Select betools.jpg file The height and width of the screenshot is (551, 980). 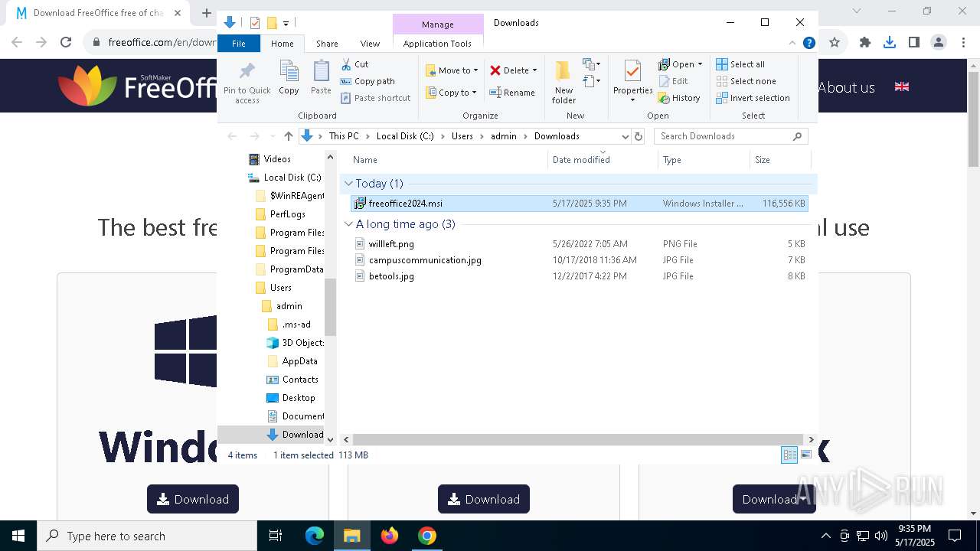point(579,276)
